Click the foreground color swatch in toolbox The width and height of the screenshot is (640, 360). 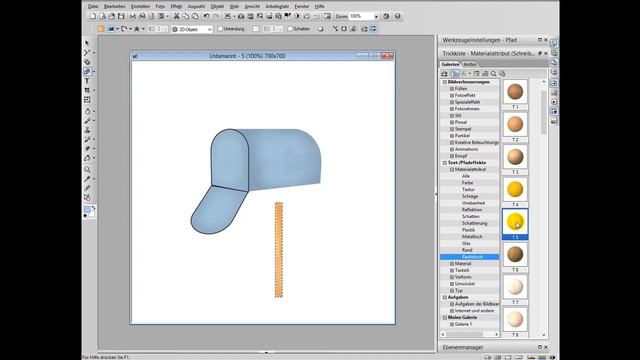(x=87, y=210)
